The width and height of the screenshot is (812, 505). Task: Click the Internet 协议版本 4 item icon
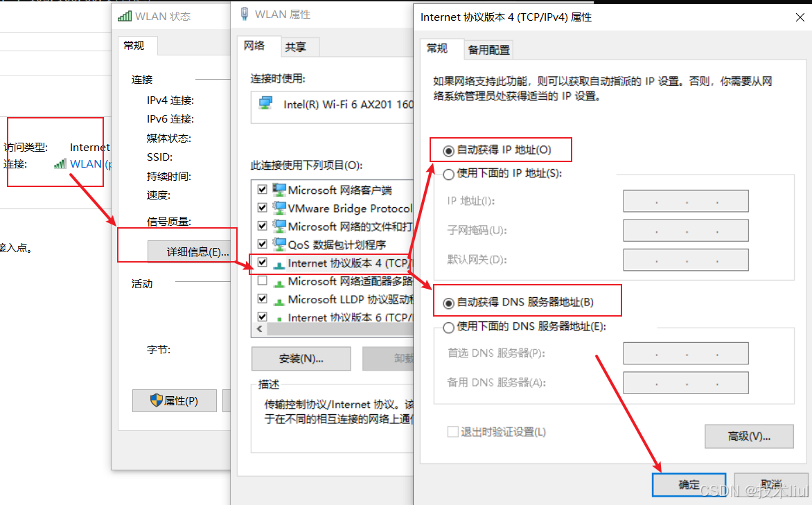click(x=279, y=263)
